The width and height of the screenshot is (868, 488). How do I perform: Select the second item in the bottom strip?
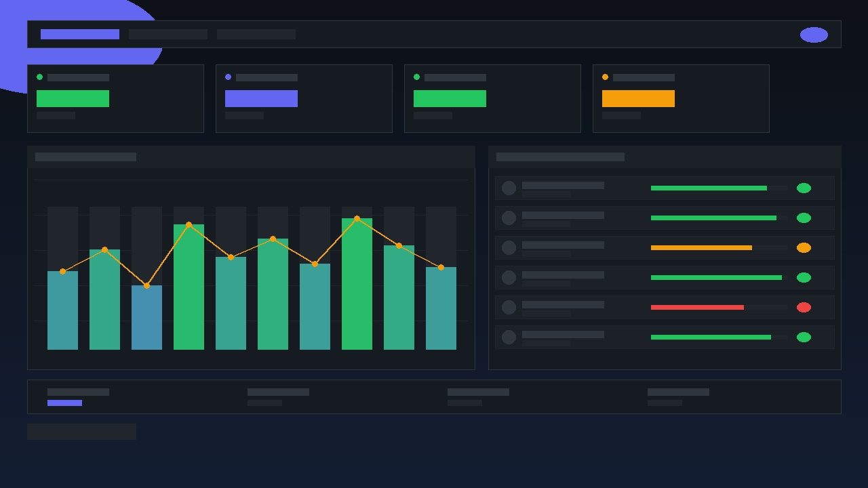pos(278,397)
